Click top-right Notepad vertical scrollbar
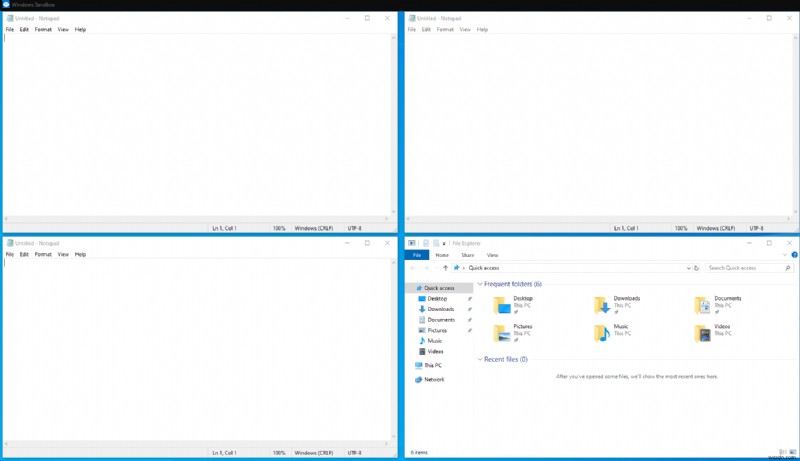 pos(795,125)
